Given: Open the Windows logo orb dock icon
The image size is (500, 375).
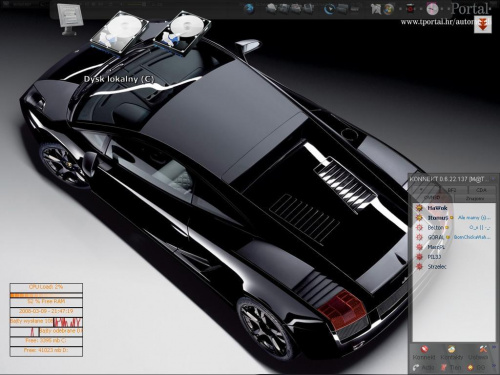Looking at the screenshot, I should pyautogui.click(x=388, y=9).
